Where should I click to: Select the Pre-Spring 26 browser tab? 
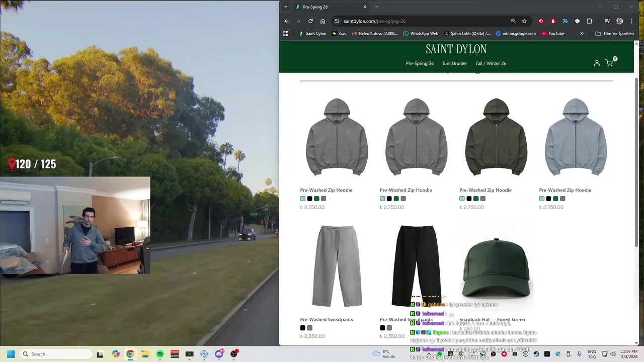[332, 7]
